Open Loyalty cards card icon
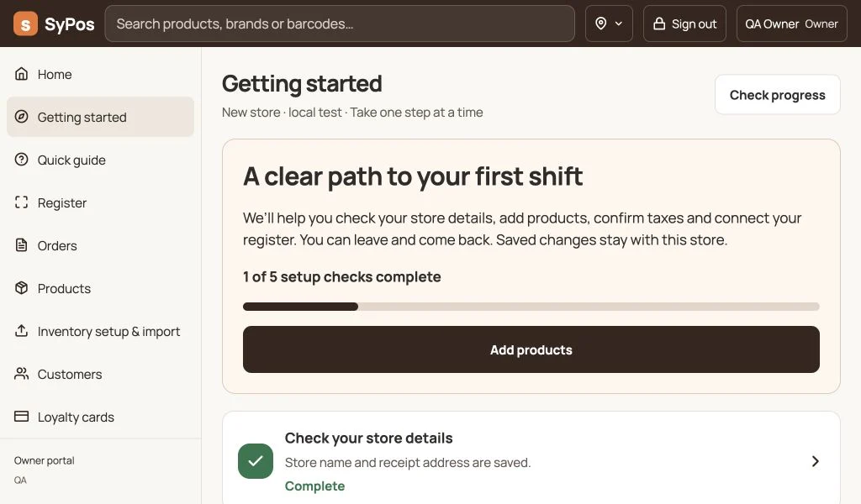The height and width of the screenshot is (504, 861). (x=21, y=417)
